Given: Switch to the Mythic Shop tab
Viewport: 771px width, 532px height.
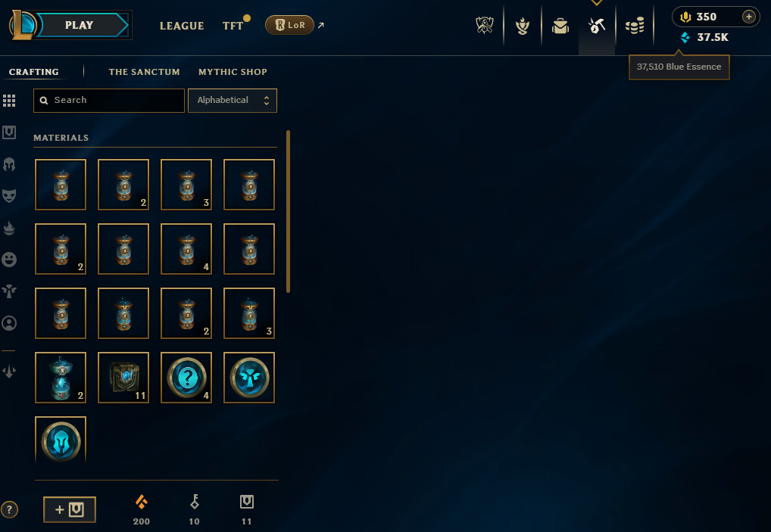Looking at the screenshot, I should (x=233, y=72).
